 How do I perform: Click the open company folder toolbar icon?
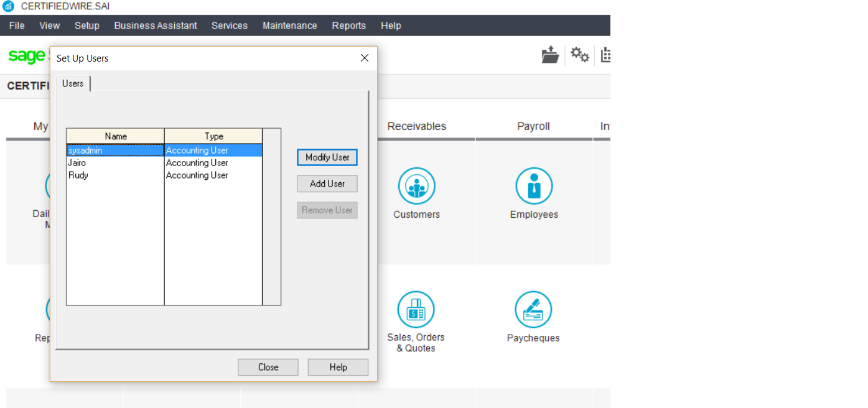(x=550, y=55)
